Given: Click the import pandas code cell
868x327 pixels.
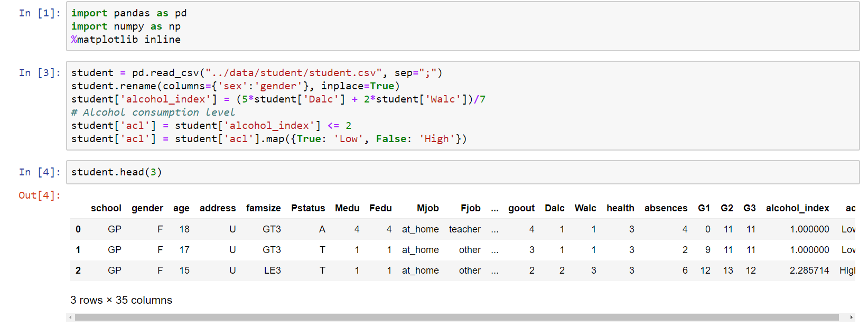Looking at the screenshot, I should (x=462, y=26).
